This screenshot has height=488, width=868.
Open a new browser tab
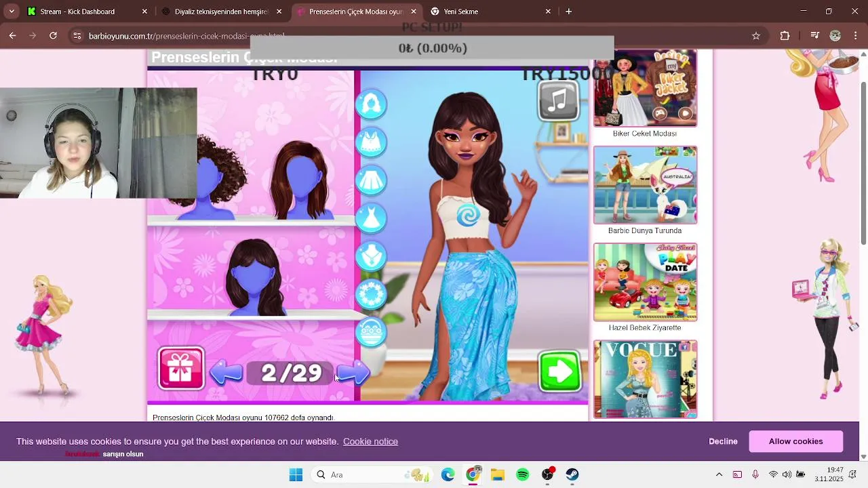coord(569,12)
